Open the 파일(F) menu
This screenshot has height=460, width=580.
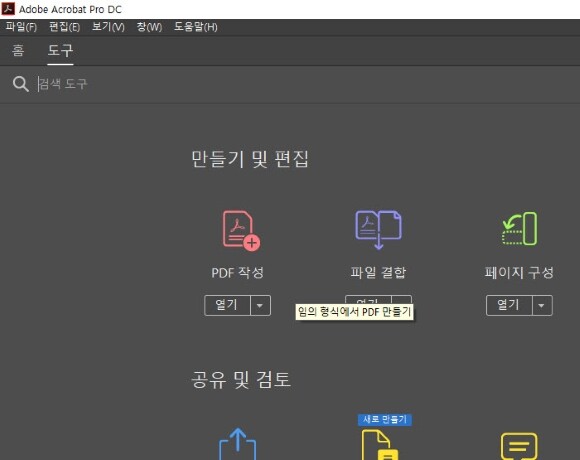click(x=21, y=27)
